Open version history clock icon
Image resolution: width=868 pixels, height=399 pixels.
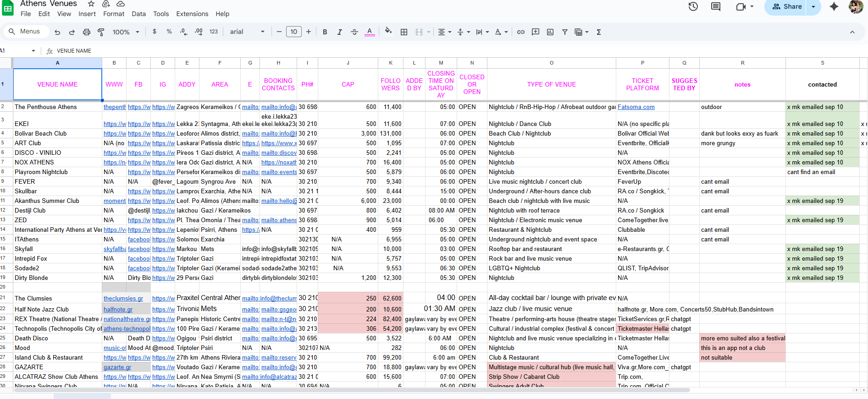[x=693, y=6]
